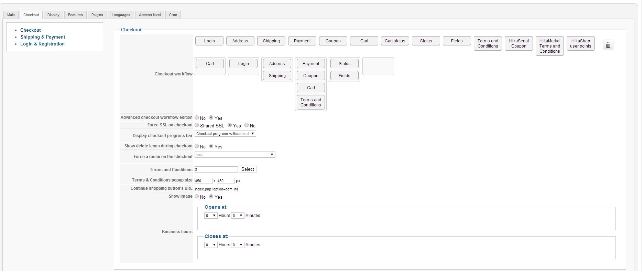644x271 pixels.
Task: Click the trash bin icon
Action: coord(608,45)
